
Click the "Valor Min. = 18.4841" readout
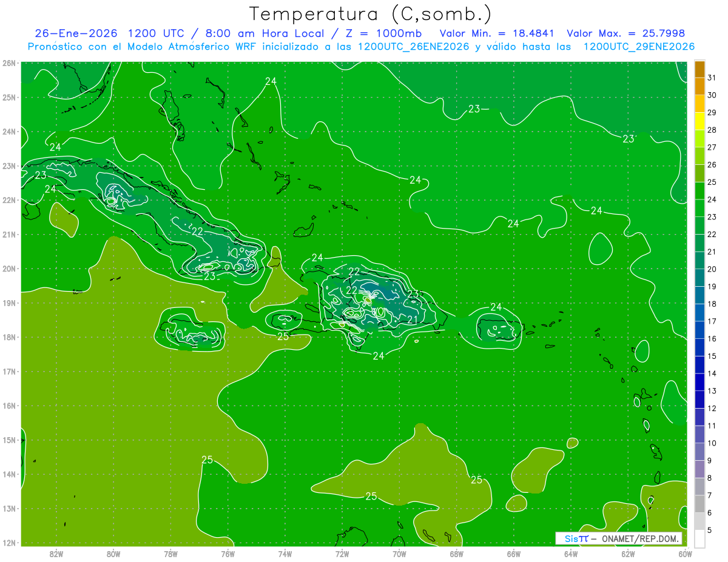click(497, 33)
